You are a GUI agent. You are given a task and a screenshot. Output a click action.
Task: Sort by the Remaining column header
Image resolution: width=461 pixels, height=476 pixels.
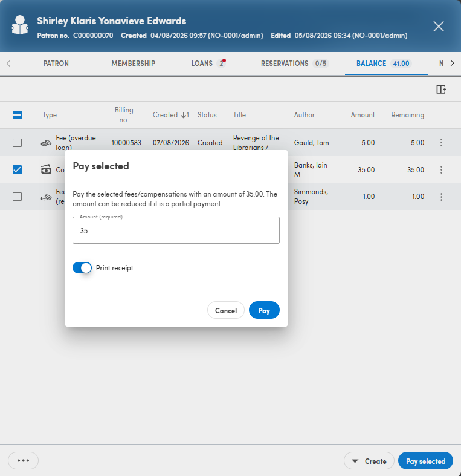click(408, 115)
